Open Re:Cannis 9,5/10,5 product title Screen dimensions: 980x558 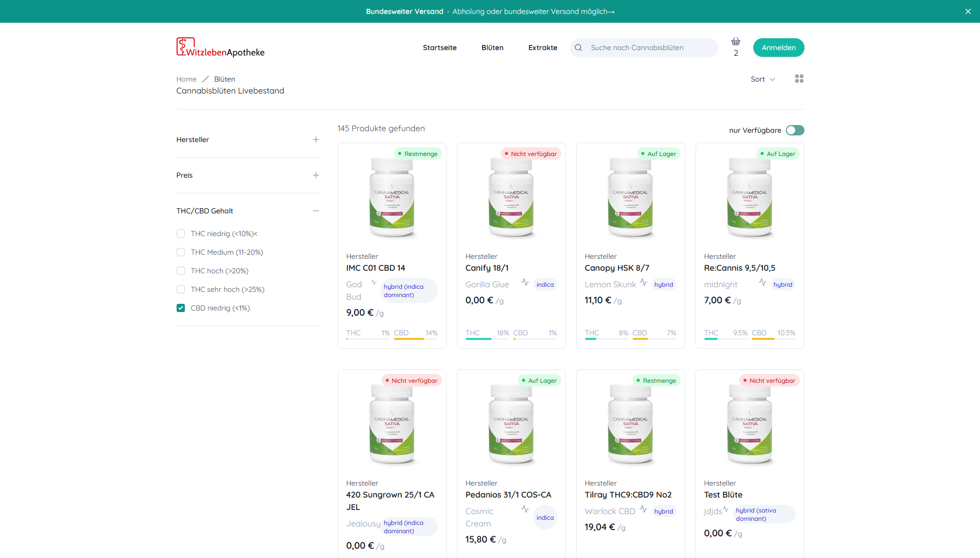click(739, 268)
